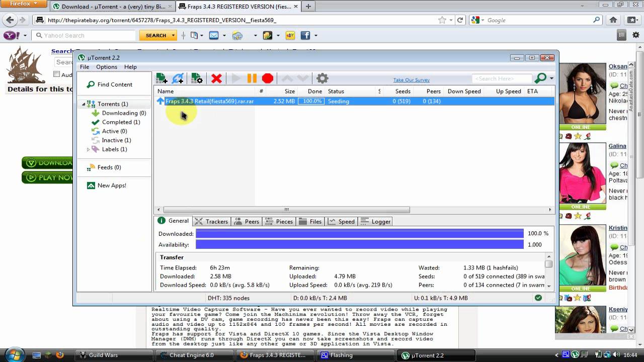Move torrent up the queue arrow
The image size is (644, 362).
point(287,78)
